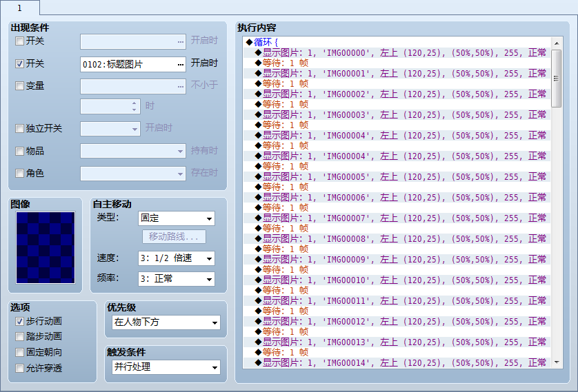The width and height of the screenshot is (578, 392).
Task: Click the ellipsis button of first switch field
Action: pyautogui.click(x=180, y=41)
